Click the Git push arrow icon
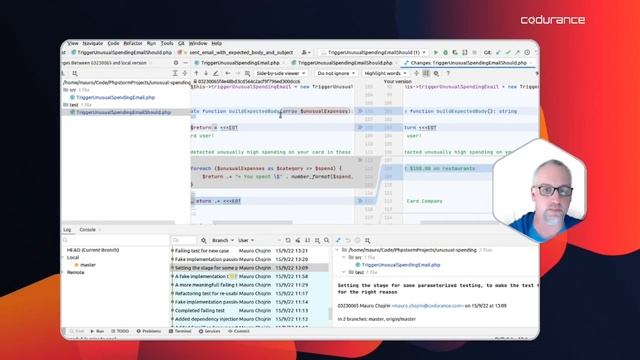640x360 pixels. 518,52
